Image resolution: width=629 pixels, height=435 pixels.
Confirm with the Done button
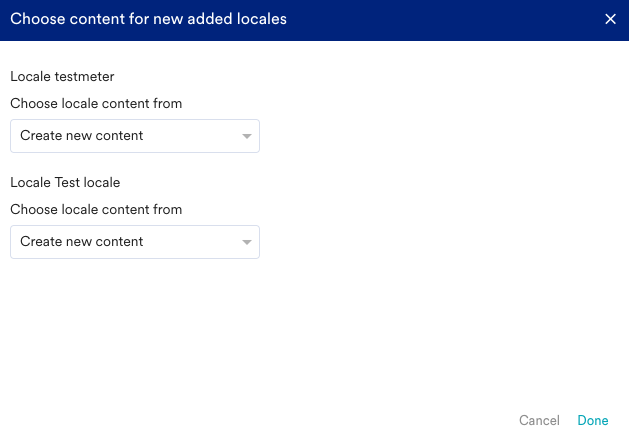592,421
